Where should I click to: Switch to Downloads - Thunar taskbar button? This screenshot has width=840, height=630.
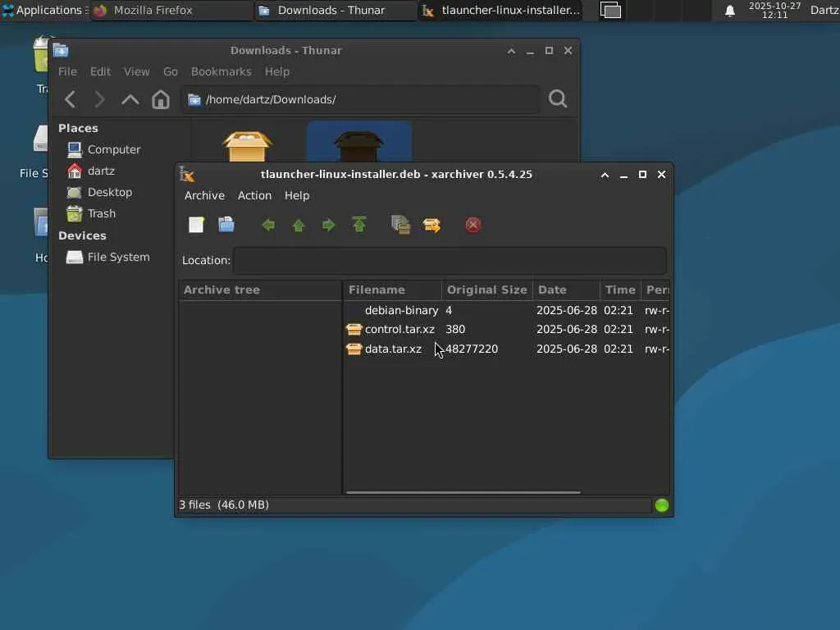336,10
